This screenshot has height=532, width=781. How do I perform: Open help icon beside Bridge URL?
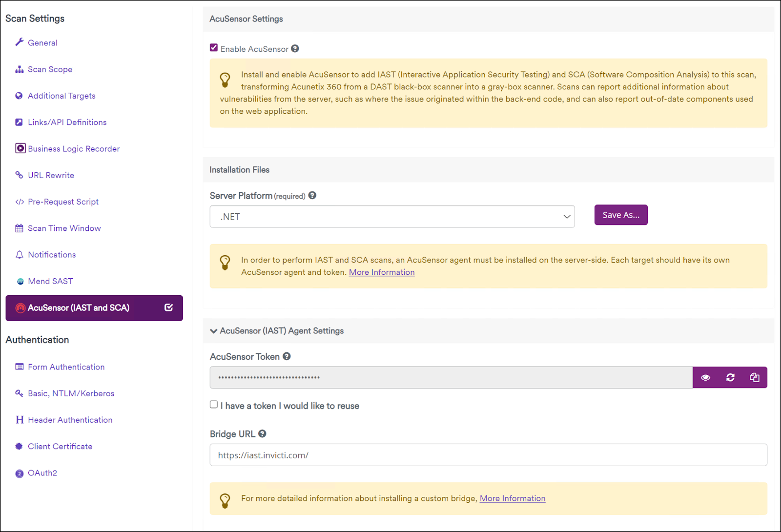[262, 433]
